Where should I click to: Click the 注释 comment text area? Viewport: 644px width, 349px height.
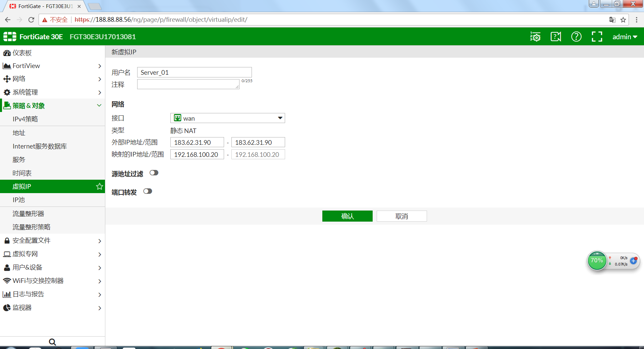(x=188, y=84)
